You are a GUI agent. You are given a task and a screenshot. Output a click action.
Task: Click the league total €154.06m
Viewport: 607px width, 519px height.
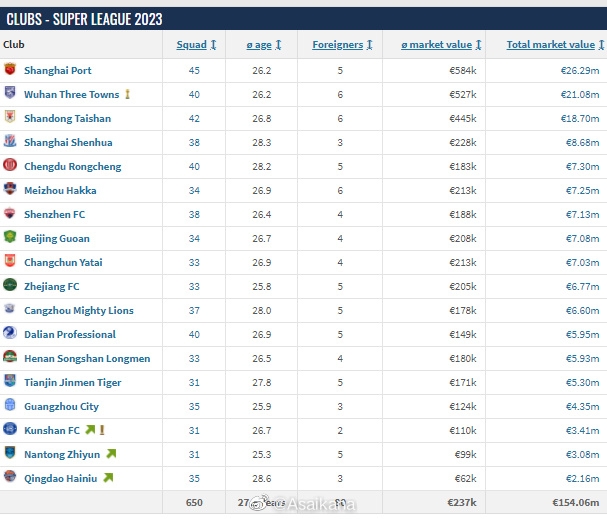(x=576, y=502)
